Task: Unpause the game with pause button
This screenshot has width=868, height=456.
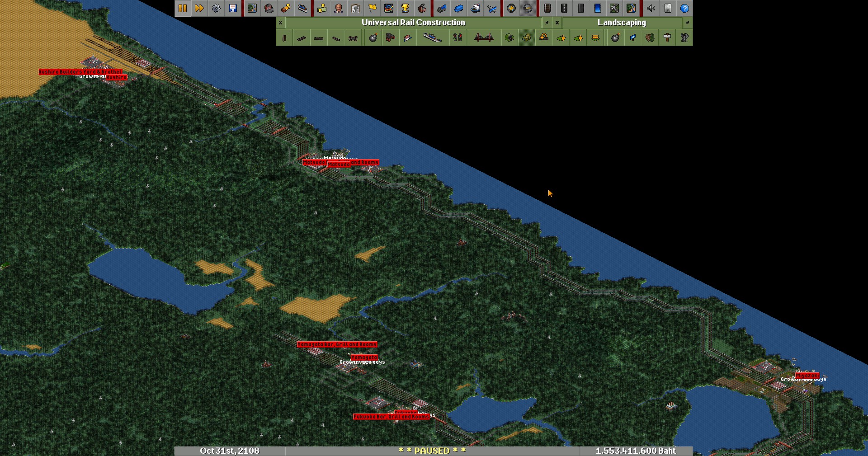Action: point(183,8)
